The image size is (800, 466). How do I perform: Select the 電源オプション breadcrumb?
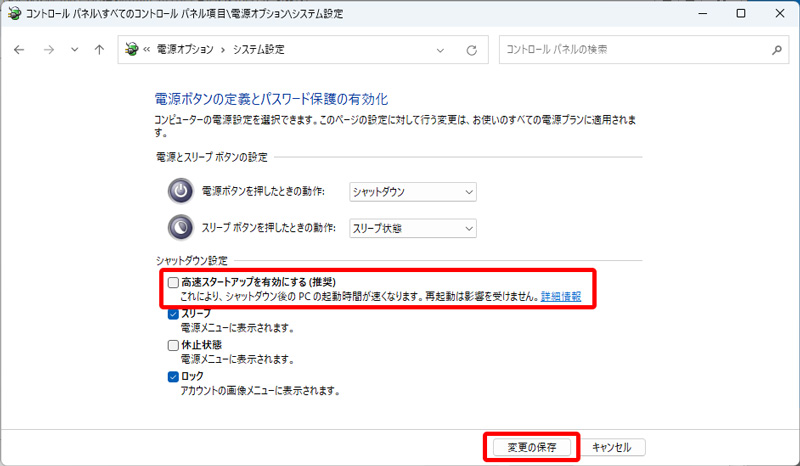187,50
